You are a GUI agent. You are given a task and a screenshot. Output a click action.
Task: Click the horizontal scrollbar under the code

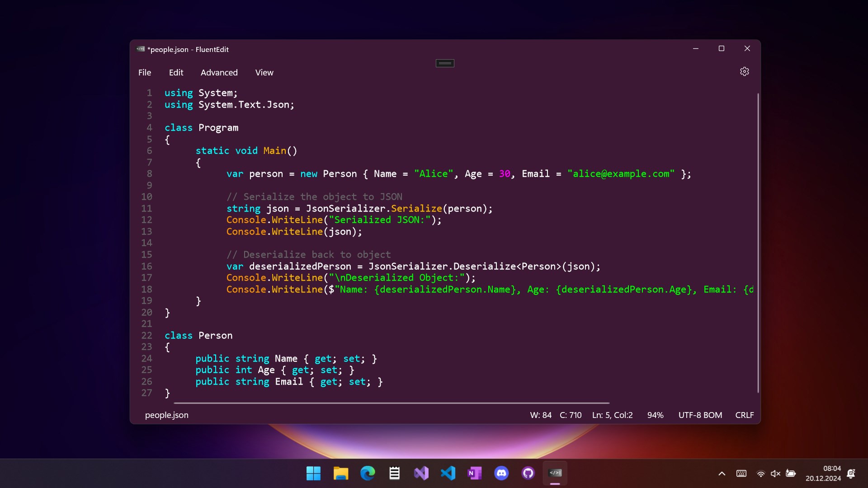pyautogui.click(x=392, y=403)
